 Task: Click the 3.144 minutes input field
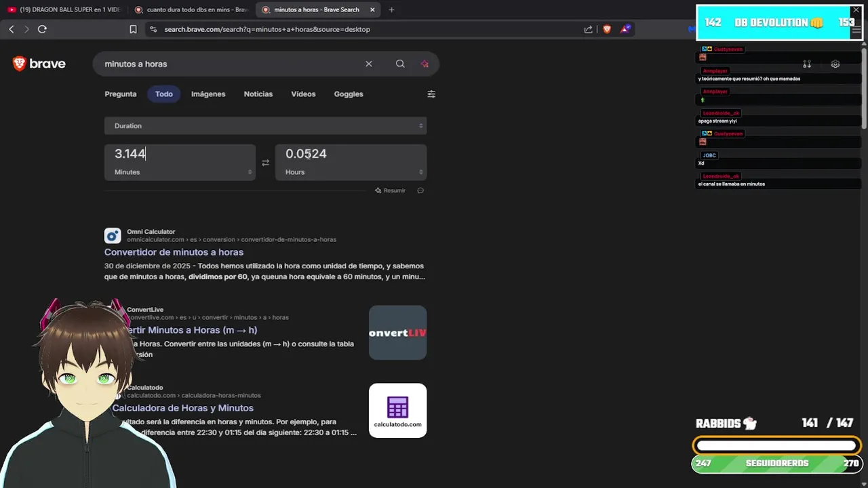(x=180, y=154)
